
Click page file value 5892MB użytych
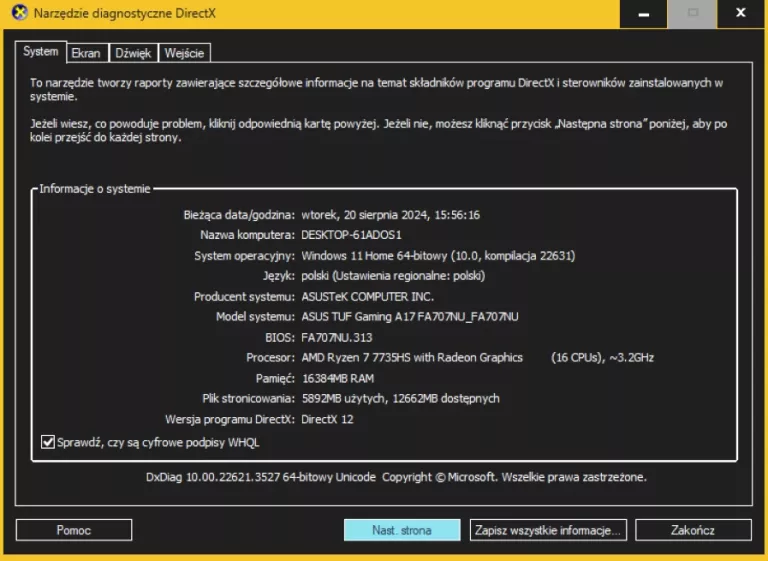click(400, 399)
